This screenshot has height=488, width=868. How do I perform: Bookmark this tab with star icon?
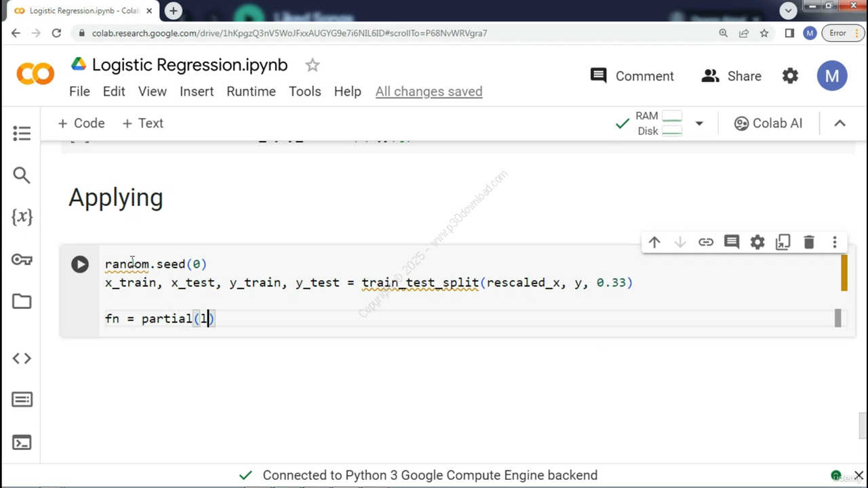tap(764, 33)
